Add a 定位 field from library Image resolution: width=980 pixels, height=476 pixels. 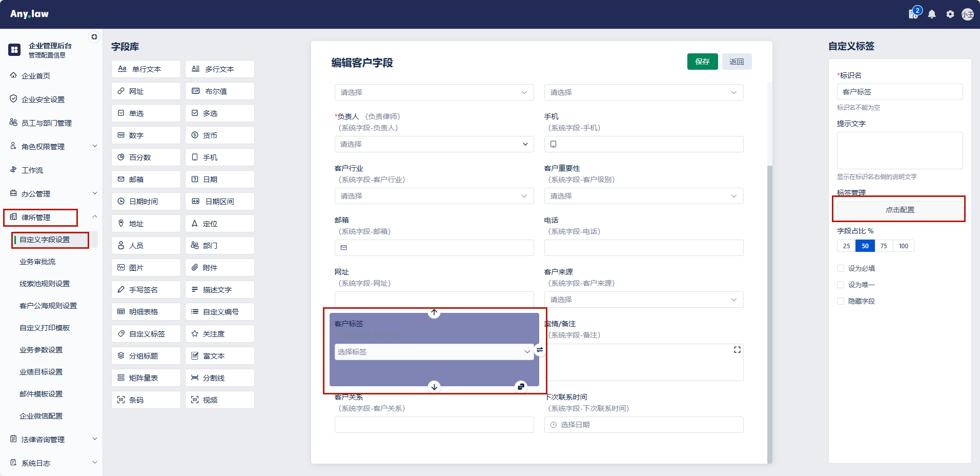(220, 224)
